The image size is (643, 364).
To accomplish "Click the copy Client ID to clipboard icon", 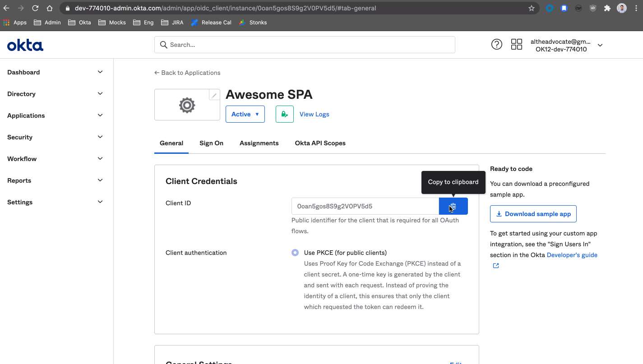I will (x=453, y=206).
